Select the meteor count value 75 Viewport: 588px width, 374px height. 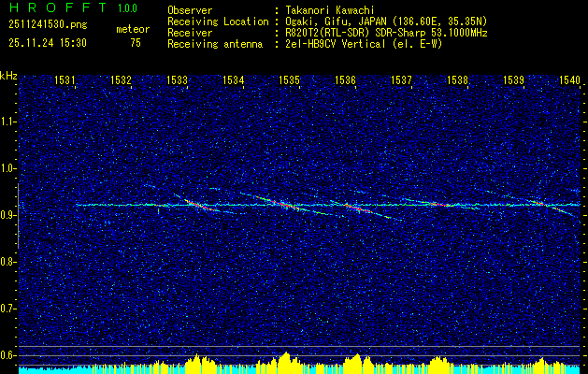pos(136,43)
